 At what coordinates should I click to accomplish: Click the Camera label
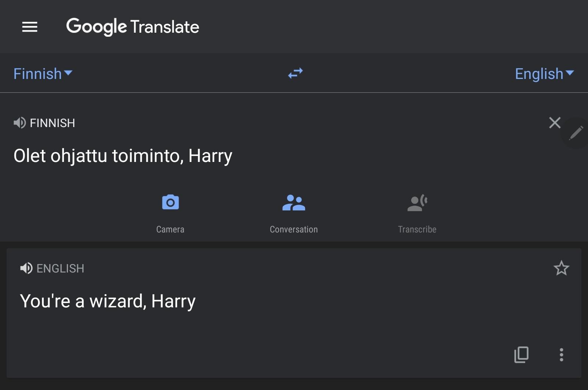(x=170, y=230)
